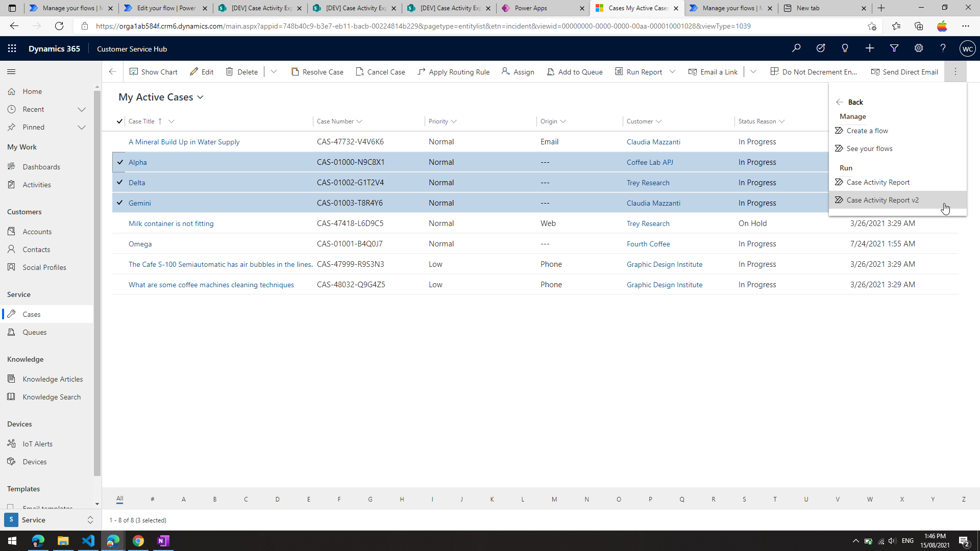Image resolution: width=980 pixels, height=551 pixels.
Task: Open the Omega case record
Action: [140, 244]
